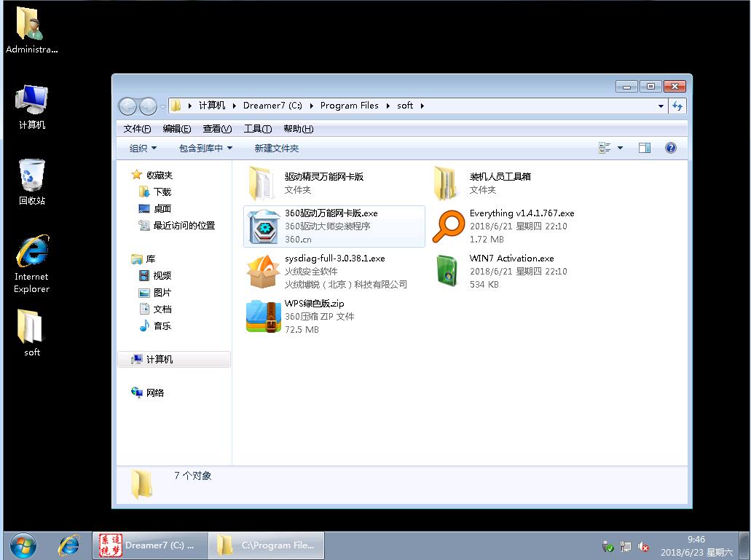This screenshot has width=751, height=560.
Task: Select the 360驱动万能网卡版.exe icon
Action: pyautogui.click(x=263, y=227)
